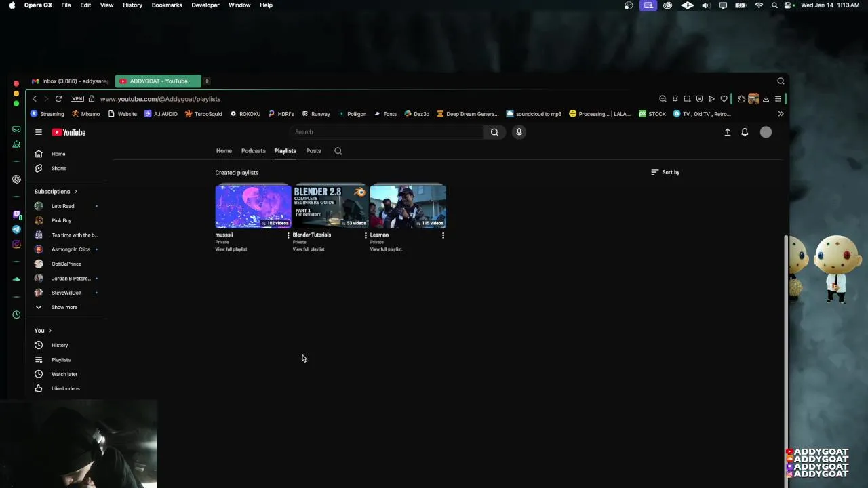This screenshot has width=868, height=488.
Task: Open Sort by dropdown
Action: click(665, 172)
